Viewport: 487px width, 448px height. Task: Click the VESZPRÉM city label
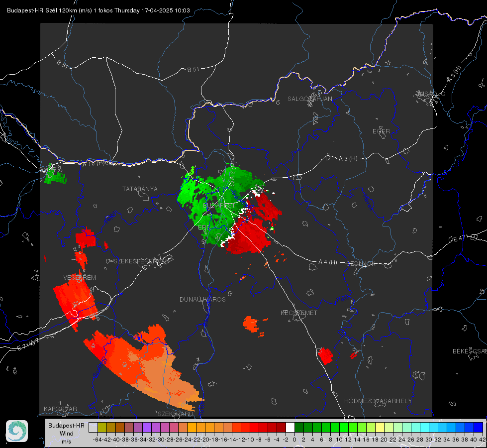(80, 277)
